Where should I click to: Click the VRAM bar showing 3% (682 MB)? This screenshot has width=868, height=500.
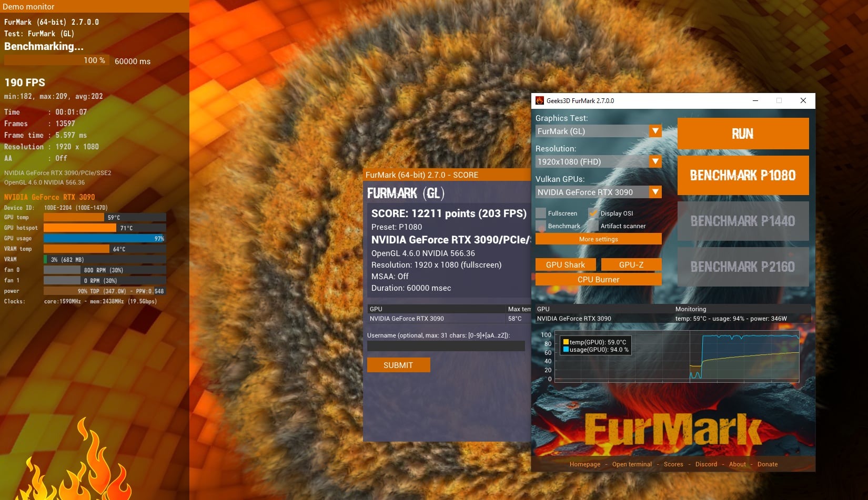tap(105, 259)
